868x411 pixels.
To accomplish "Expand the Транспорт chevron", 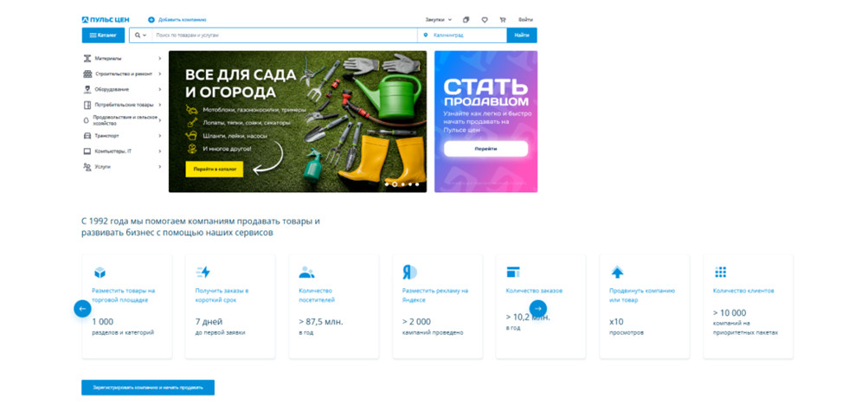I will tap(159, 136).
